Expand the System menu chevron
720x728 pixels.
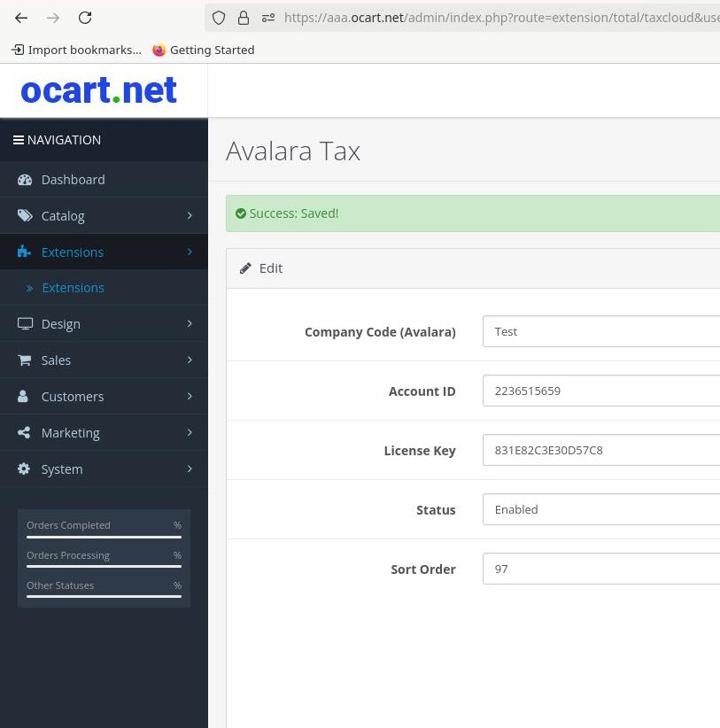[190, 469]
